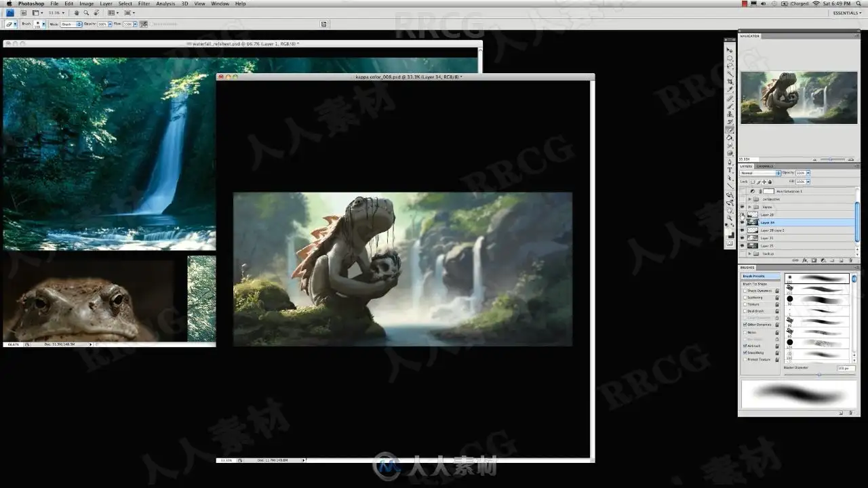Open the Apple menu
This screenshot has height=488, width=868.
click(9, 3)
